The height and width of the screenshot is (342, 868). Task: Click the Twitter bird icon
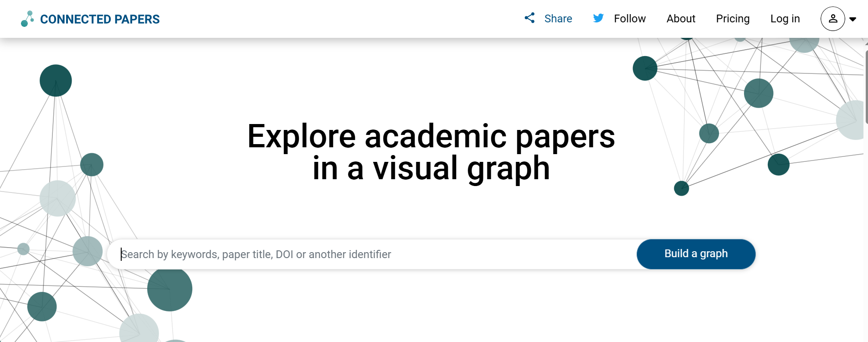tap(598, 18)
